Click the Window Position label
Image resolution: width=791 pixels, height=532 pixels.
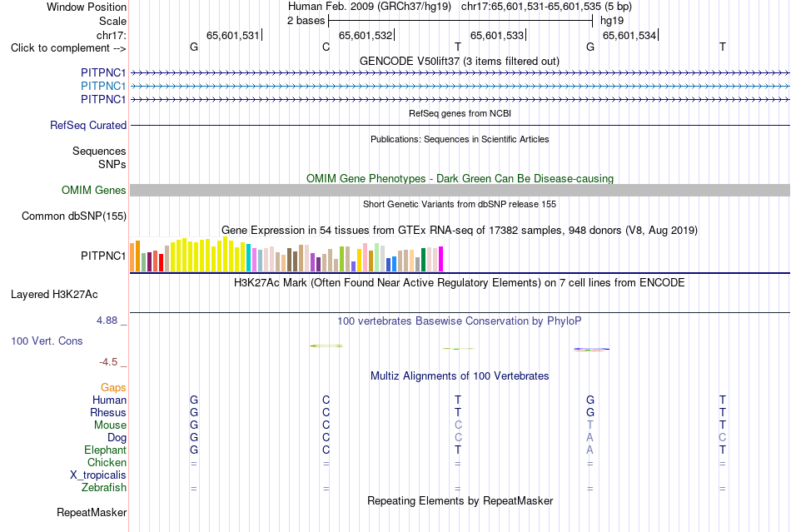[x=87, y=7]
